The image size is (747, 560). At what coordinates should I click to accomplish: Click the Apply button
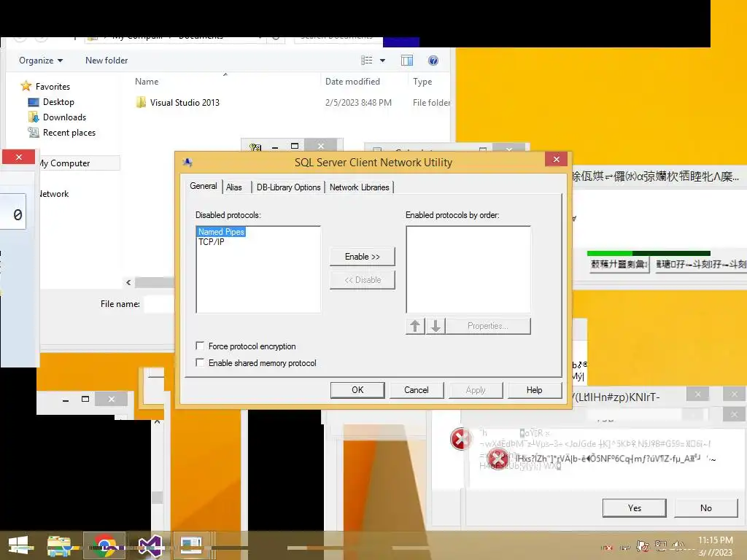click(x=476, y=390)
